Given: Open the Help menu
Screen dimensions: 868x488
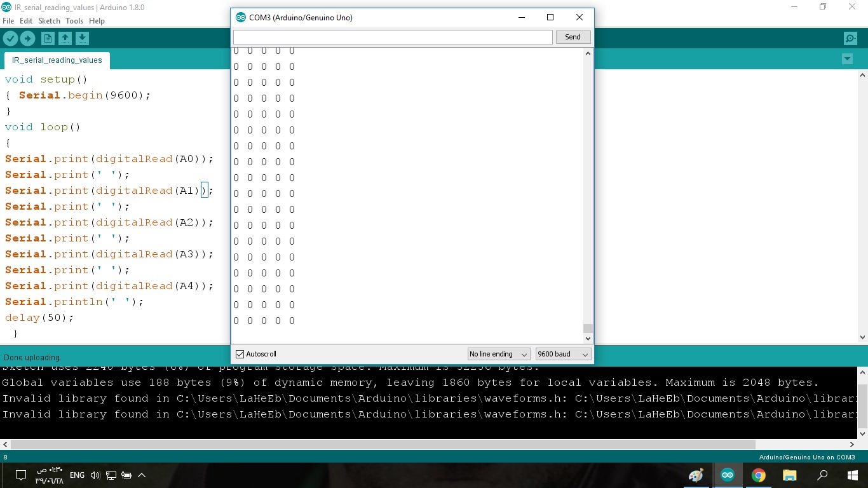Looking at the screenshot, I should (97, 21).
